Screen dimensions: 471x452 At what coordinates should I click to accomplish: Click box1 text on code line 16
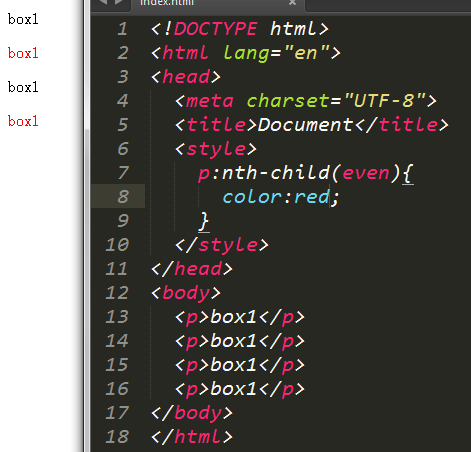(233, 389)
